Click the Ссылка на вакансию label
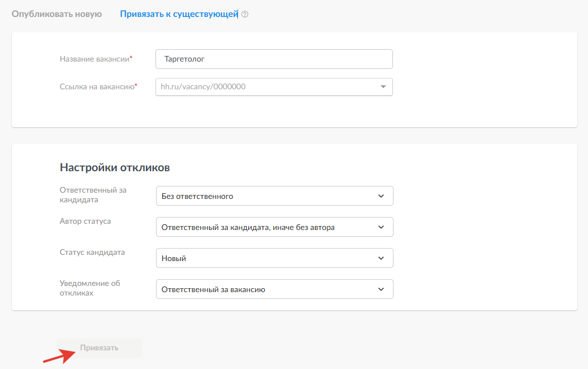This screenshot has height=369, width=588. coord(97,87)
